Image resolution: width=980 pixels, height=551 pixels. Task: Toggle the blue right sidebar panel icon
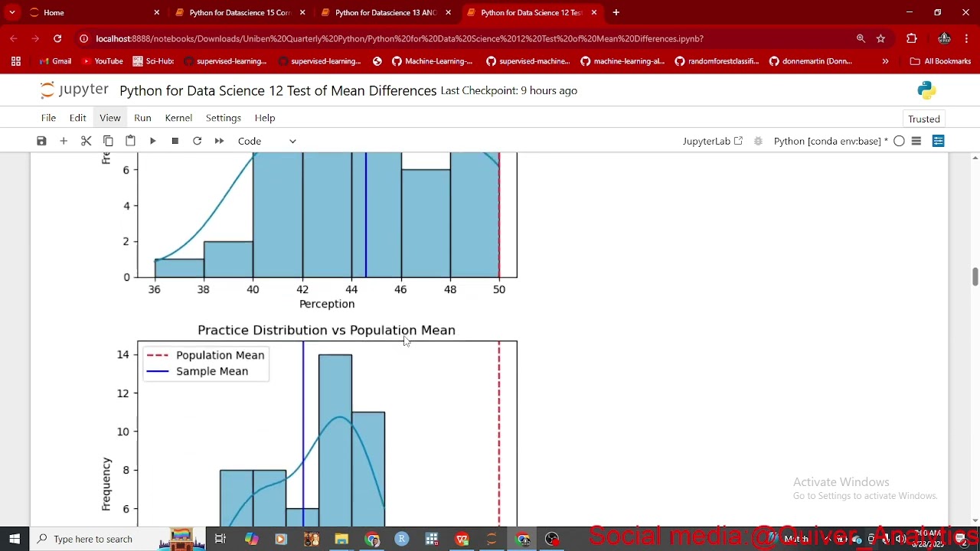click(x=938, y=141)
